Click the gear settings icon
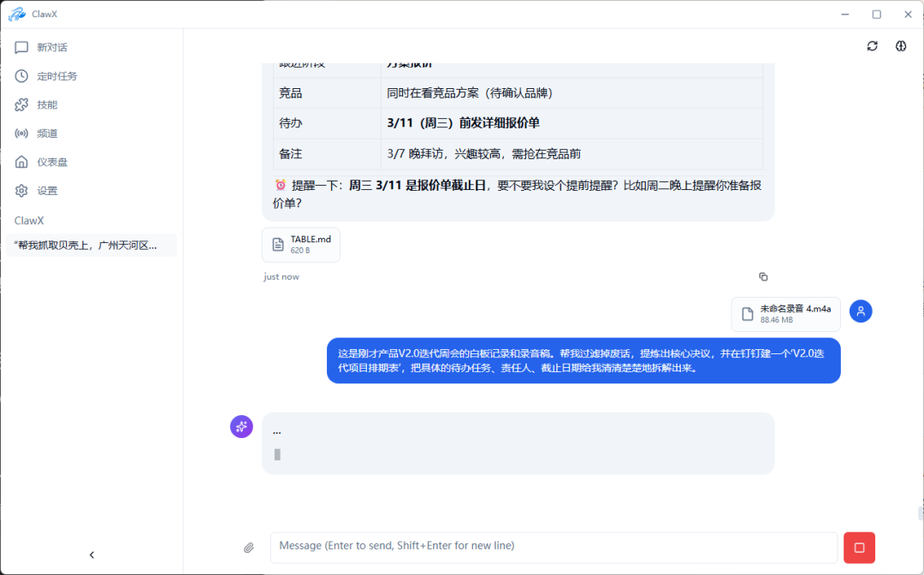 (21, 191)
